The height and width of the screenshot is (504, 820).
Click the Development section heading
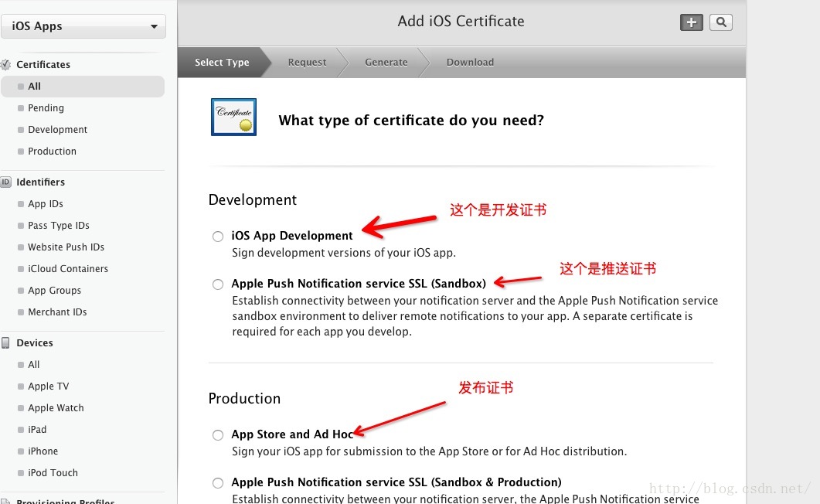(253, 199)
